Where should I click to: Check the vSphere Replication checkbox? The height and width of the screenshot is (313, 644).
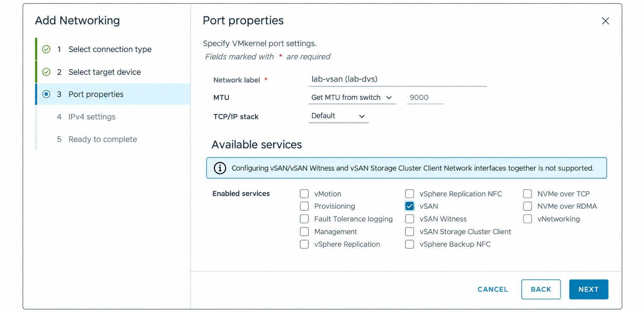pyautogui.click(x=304, y=244)
